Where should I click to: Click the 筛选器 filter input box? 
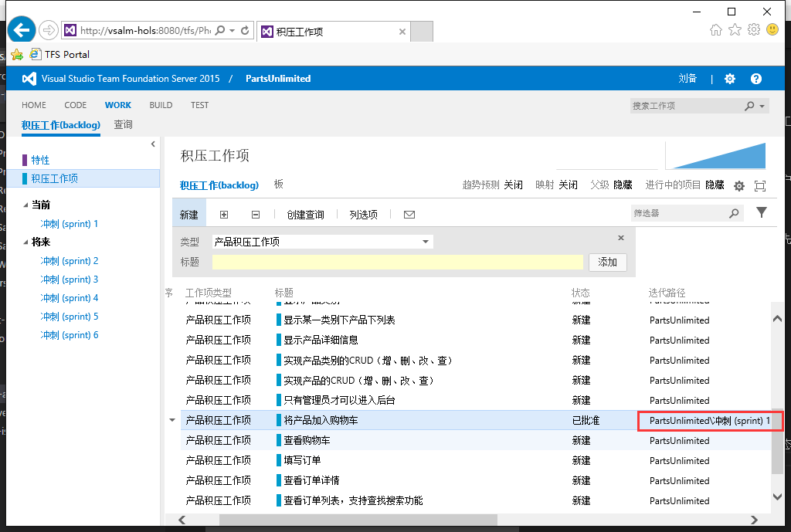tap(678, 213)
